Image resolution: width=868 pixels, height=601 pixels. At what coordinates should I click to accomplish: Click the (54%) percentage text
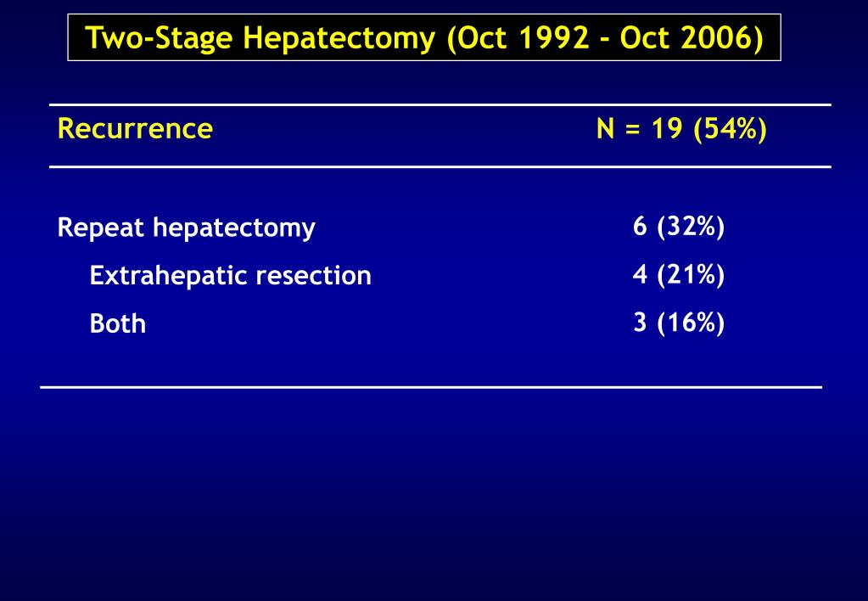[x=730, y=129]
